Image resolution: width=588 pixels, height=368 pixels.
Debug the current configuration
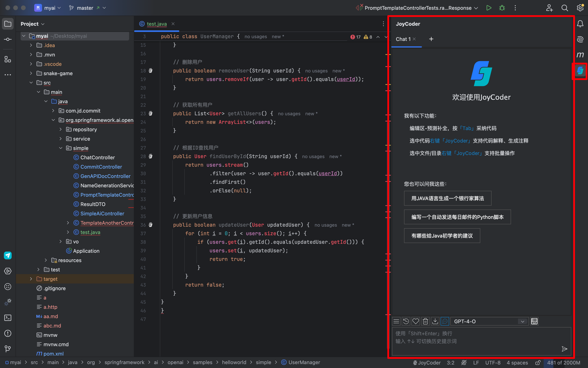[502, 8]
